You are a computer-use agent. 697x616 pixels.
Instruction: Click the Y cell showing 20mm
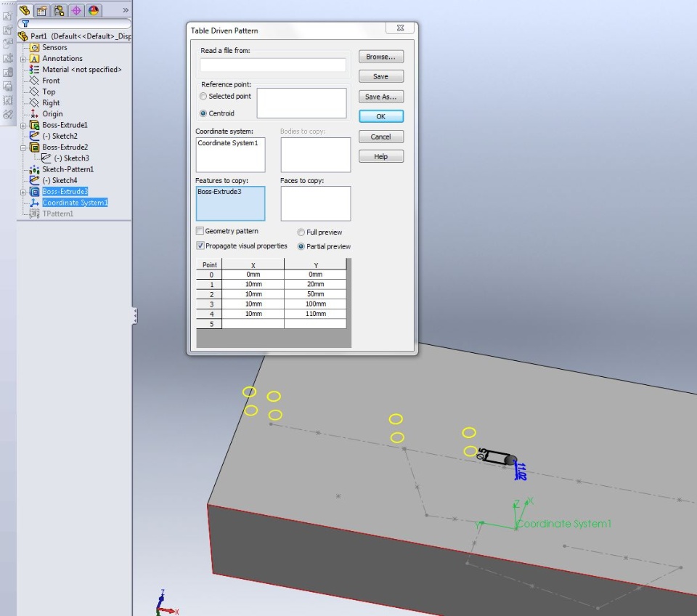point(315,284)
